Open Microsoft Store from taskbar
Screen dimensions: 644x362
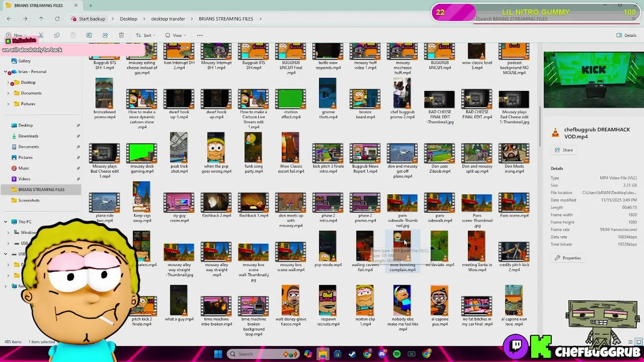point(337,354)
